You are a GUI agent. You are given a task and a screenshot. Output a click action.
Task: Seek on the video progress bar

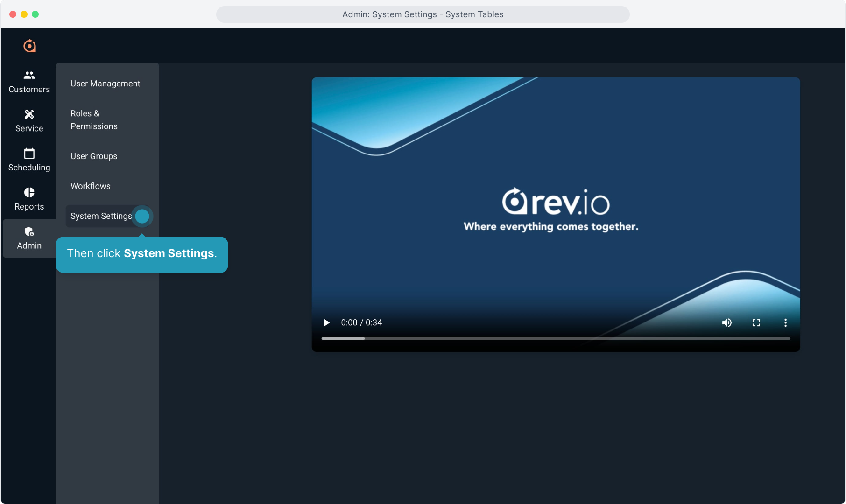pyautogui.click(x=556, y=338)
